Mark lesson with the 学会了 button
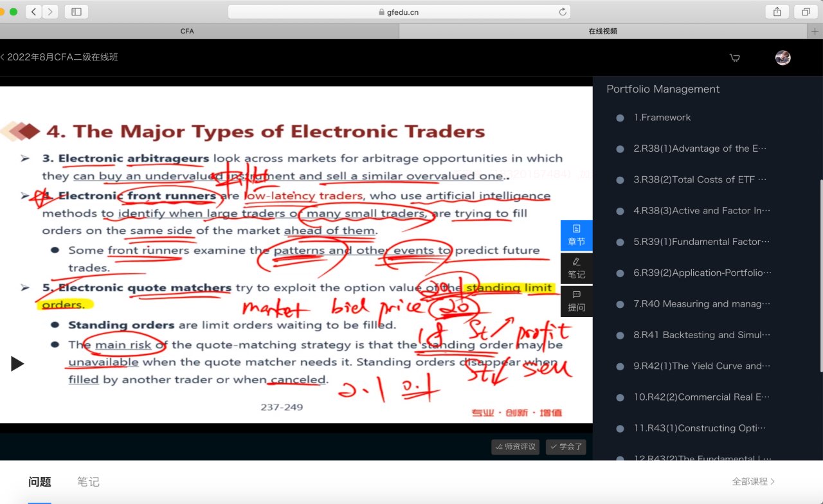The width and height of the screenshot is (823, 504). pyautogui.click(x=566, y=447)
